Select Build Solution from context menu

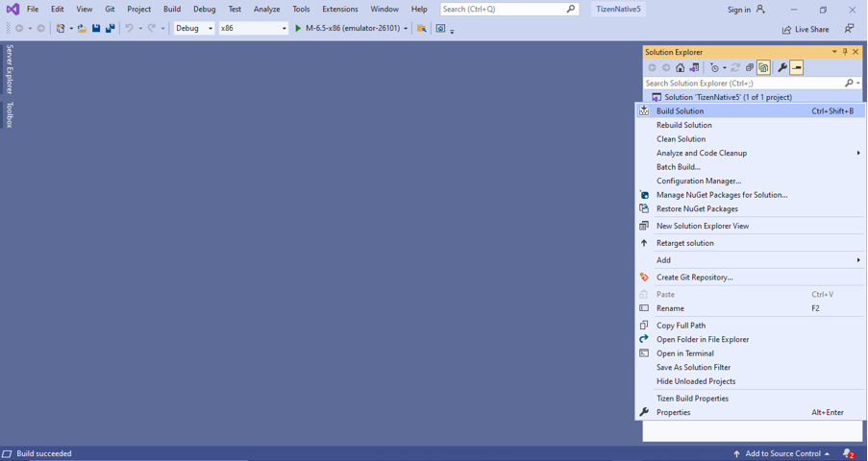(680, 111)
